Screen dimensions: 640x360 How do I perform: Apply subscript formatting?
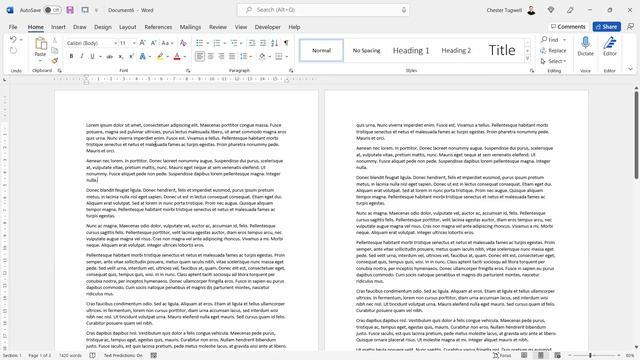(121, 56)
